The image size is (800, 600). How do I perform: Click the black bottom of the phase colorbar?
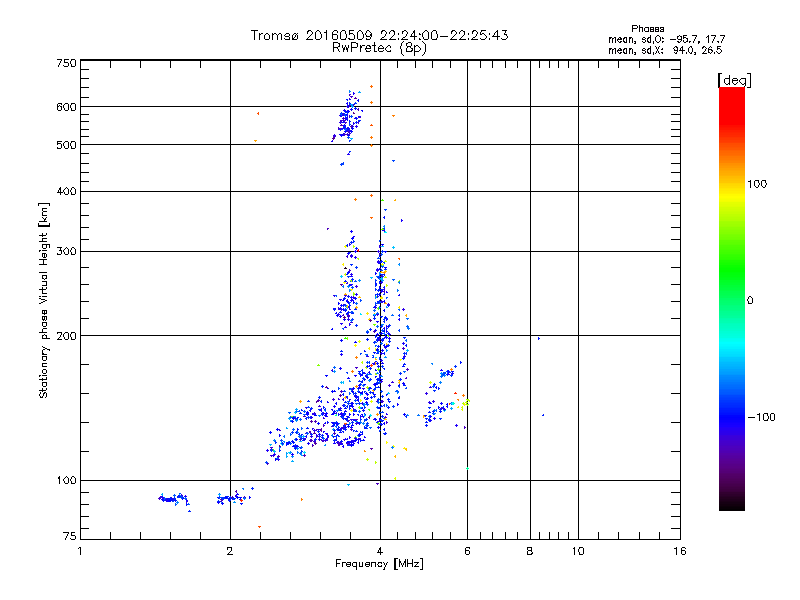pos(732,503)
